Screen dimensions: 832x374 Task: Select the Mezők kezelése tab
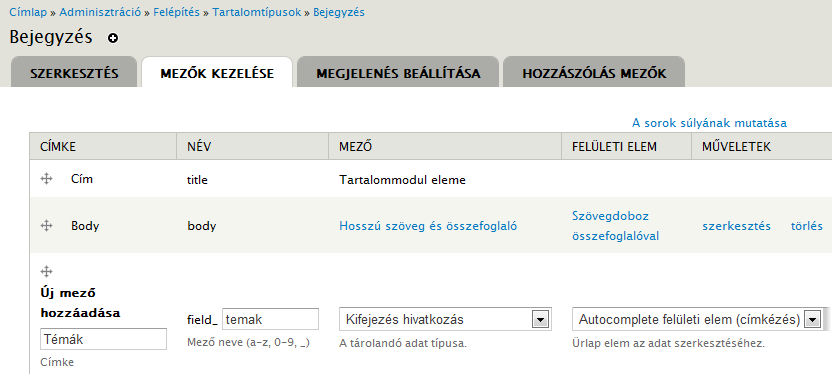[217, 73]
